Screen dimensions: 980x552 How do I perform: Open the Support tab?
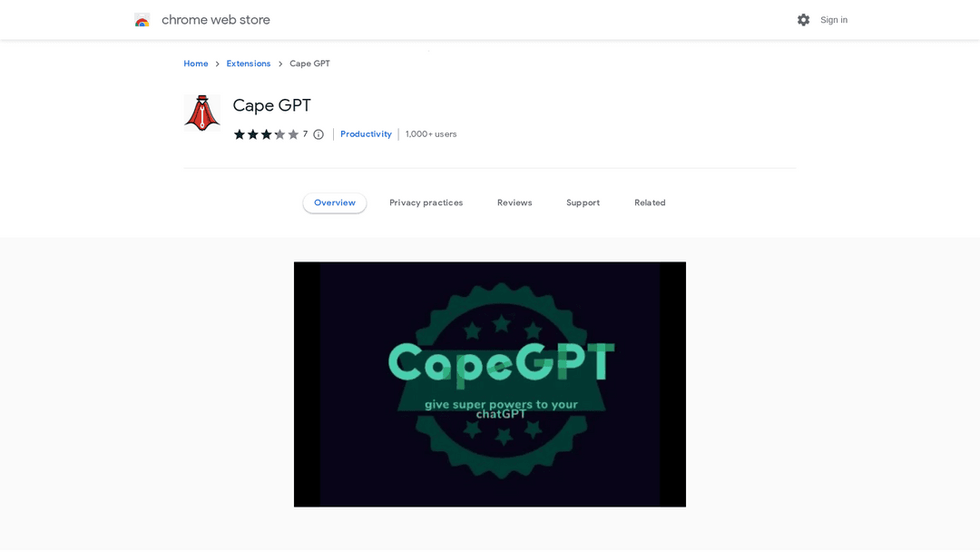pos(583,202)
